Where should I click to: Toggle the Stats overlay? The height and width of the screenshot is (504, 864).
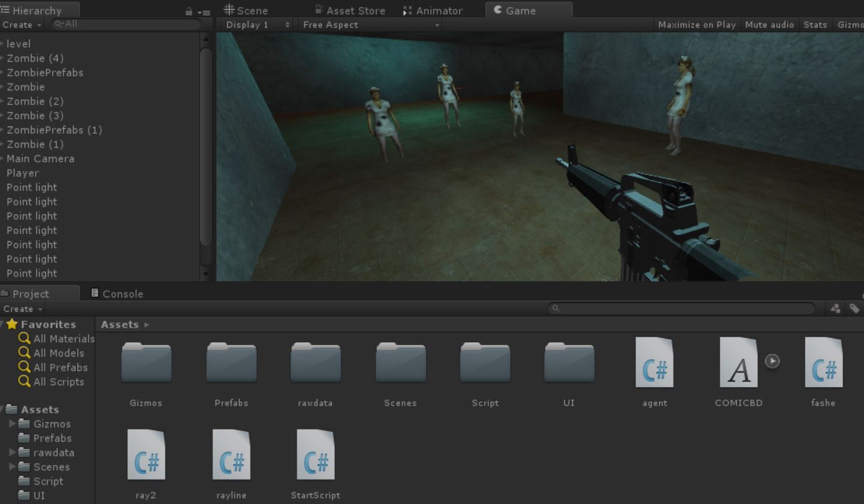(x=815, y=24)
